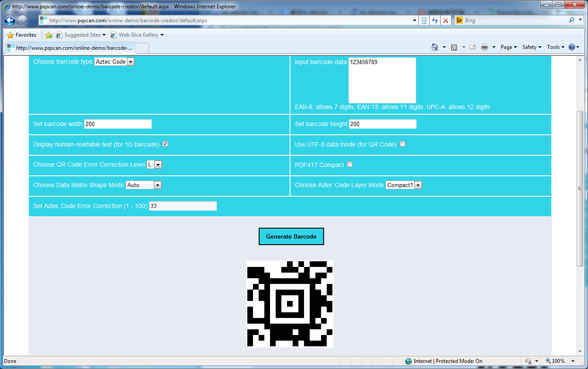Print the page with the printer icon
Image resolution: width=588 pixels, height=369 pixels.
tap(484, 47)
